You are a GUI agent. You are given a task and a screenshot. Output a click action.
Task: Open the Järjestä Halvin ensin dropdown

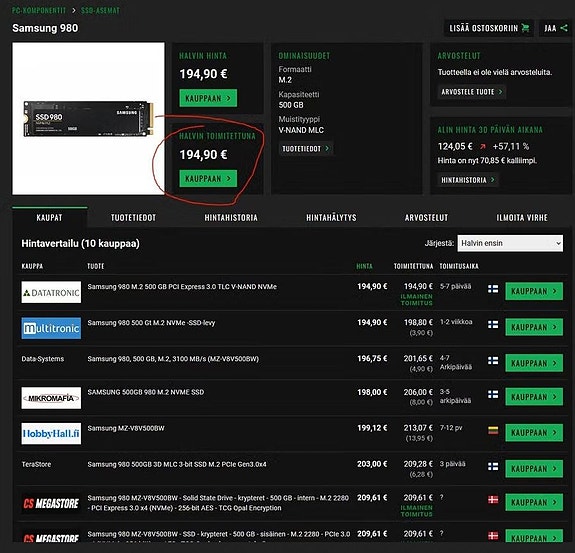tap(510, 243)
